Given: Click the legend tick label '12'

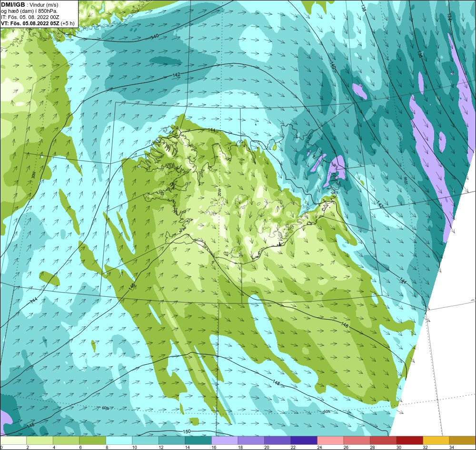Looking at the screenshot, I should pos(161,447).
